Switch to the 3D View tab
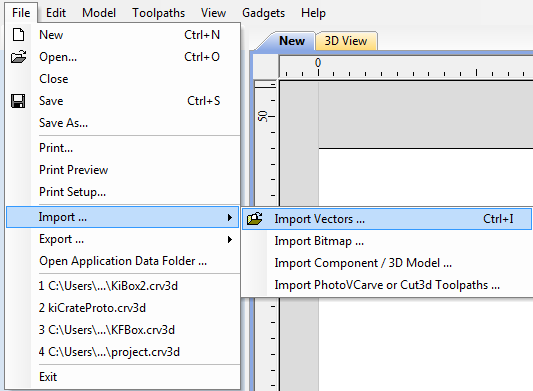 (x=346, y=41)
